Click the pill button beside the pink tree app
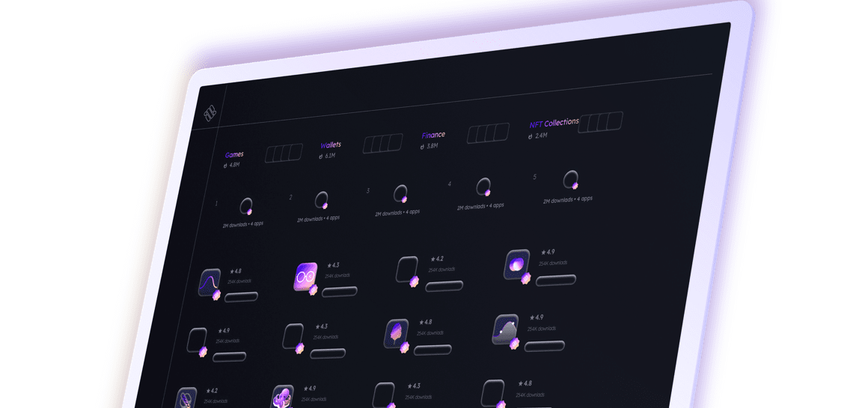 tap(433, 350)
